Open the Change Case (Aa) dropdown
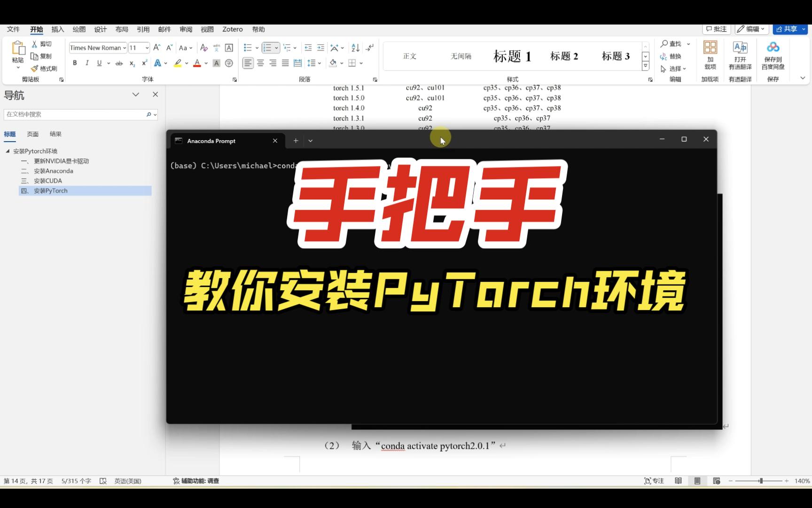 [x=185, y=48]
